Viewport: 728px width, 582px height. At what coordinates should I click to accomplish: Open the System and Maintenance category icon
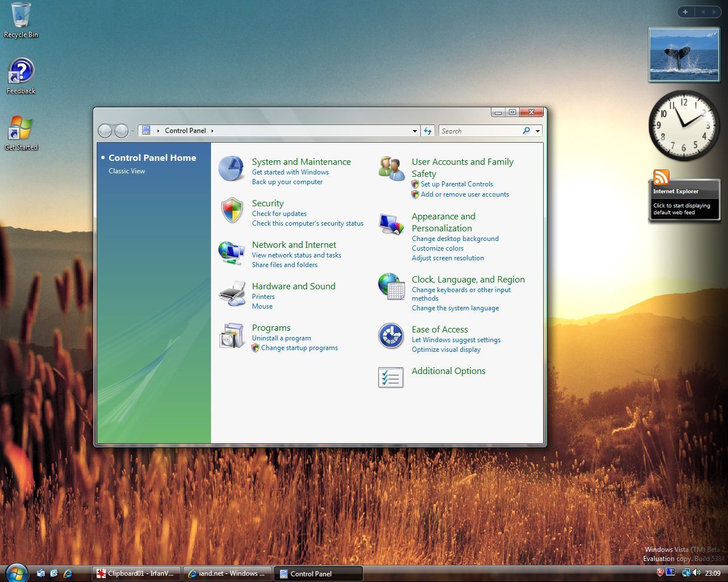(231, 169)
